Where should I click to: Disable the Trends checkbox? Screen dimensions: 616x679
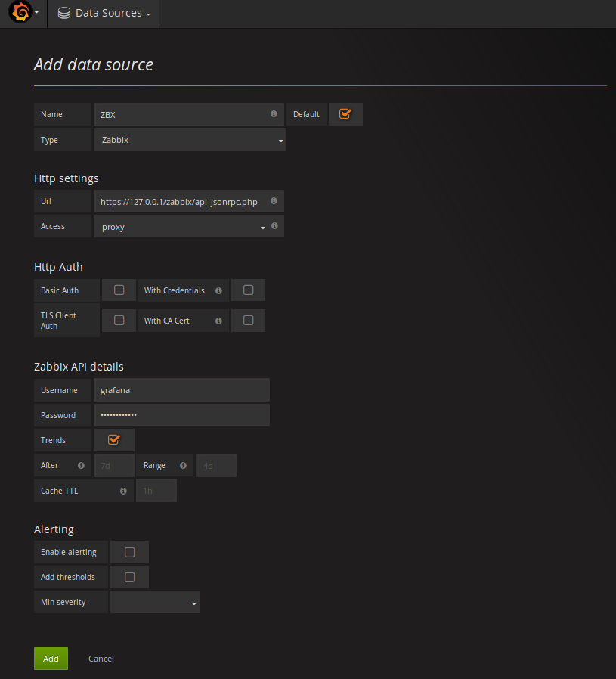[x=113, y=439]
